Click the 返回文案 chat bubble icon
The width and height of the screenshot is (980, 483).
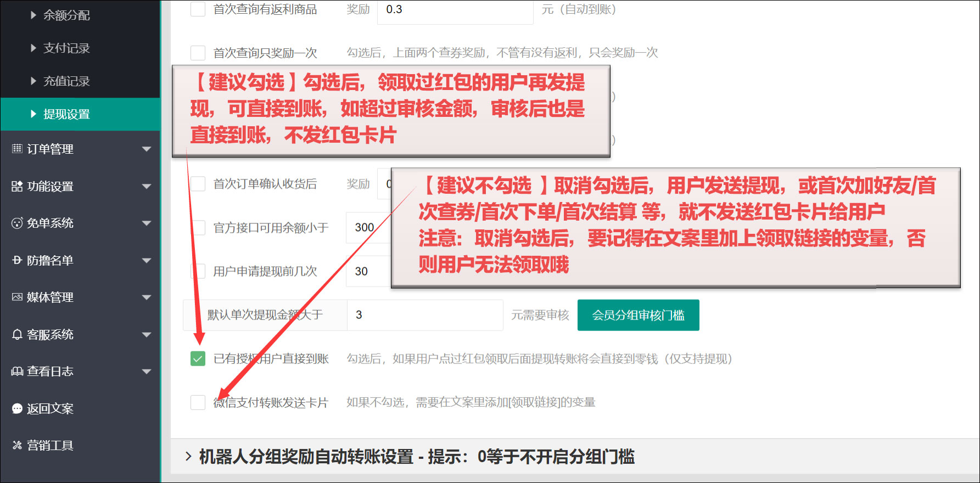(x=17, y=408)
